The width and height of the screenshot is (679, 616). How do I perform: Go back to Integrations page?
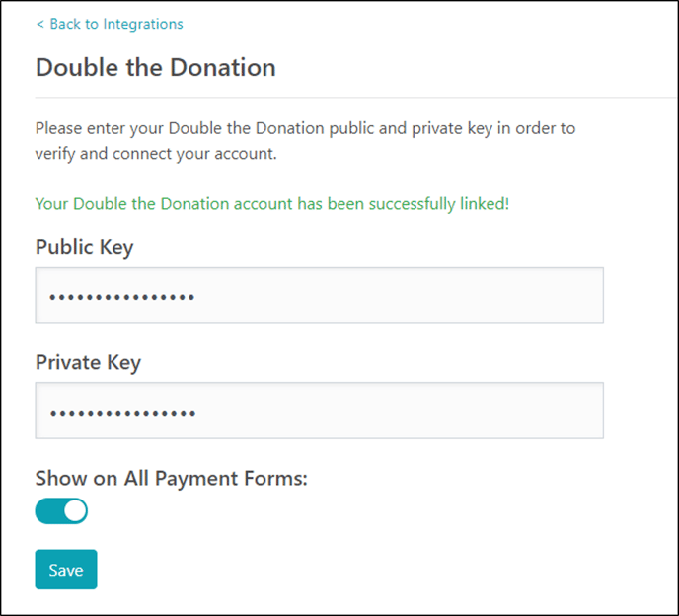[x=114, y=24]
